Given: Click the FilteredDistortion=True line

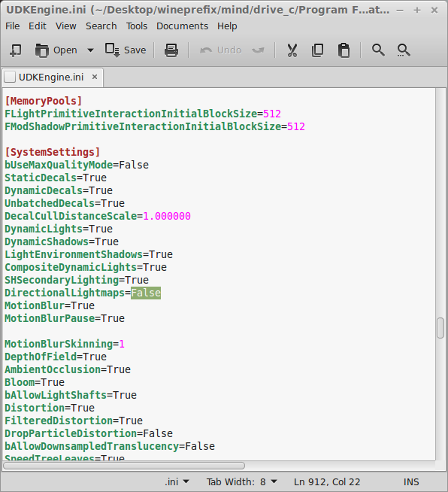Looking at the screenshot, I should (x=74, y=421).
